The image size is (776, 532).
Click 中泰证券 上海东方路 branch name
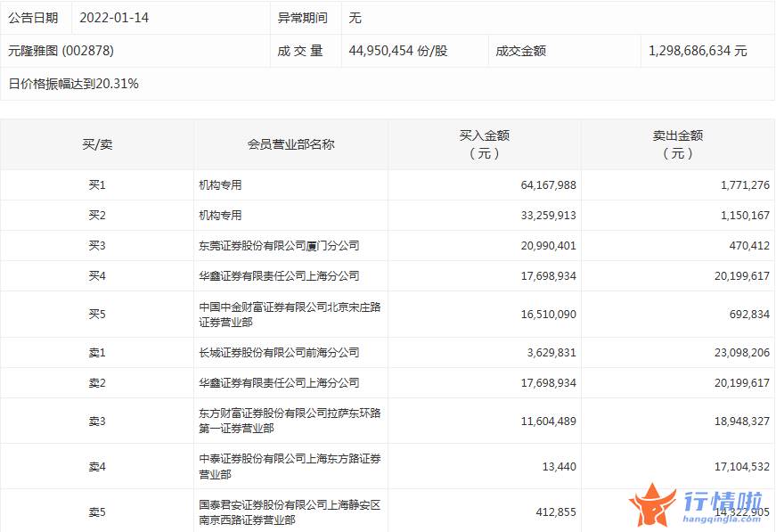click(x=290, y=467)
